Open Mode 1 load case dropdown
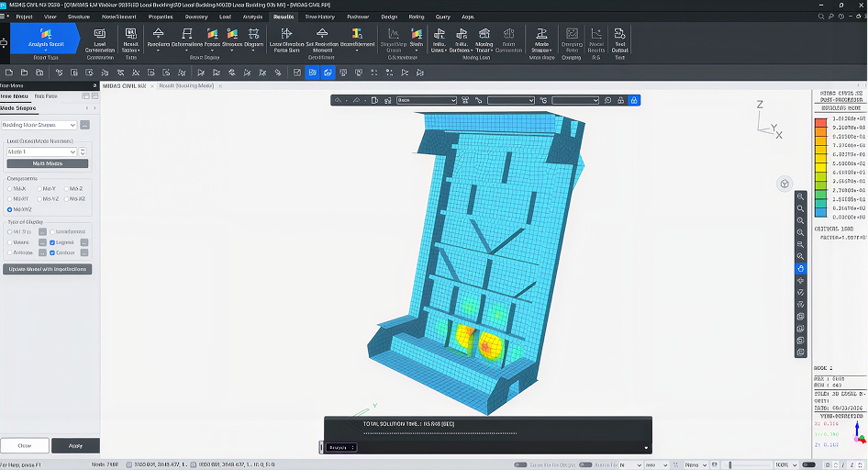The width and height of the screenshot is (868, 470). point(41,151)
